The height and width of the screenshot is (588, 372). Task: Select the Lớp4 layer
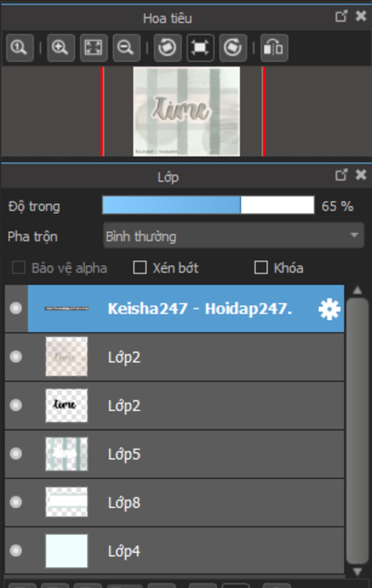click(218, 551)
